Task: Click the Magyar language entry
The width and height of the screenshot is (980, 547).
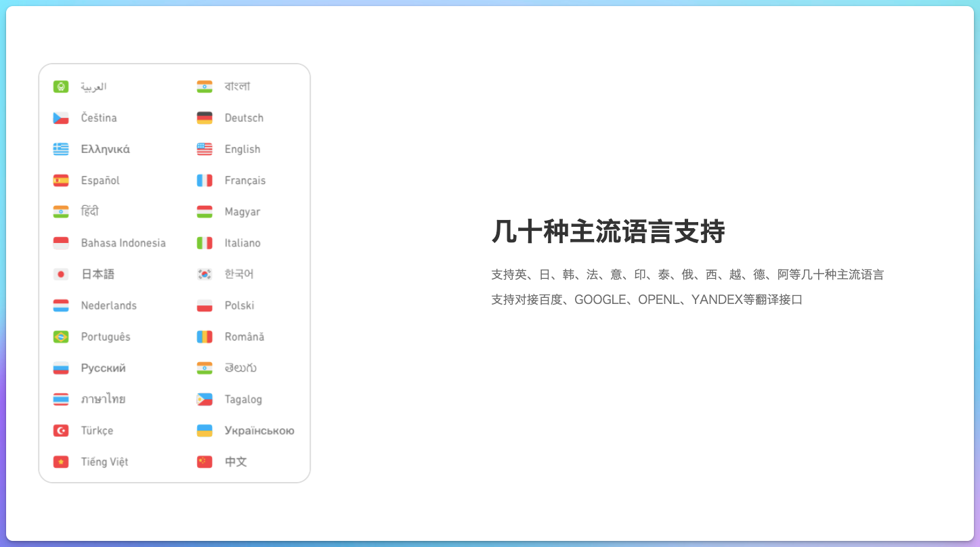Action: [x=241, y=211]
